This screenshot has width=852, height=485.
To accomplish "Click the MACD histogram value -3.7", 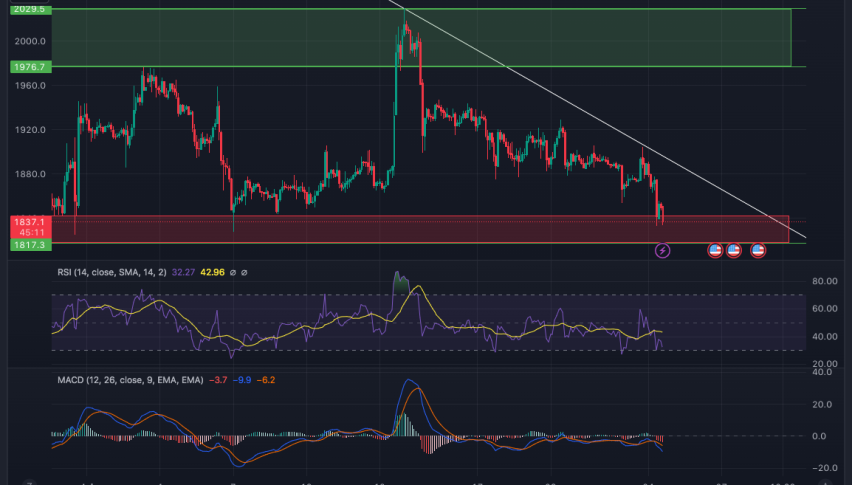I will (218, 380).
